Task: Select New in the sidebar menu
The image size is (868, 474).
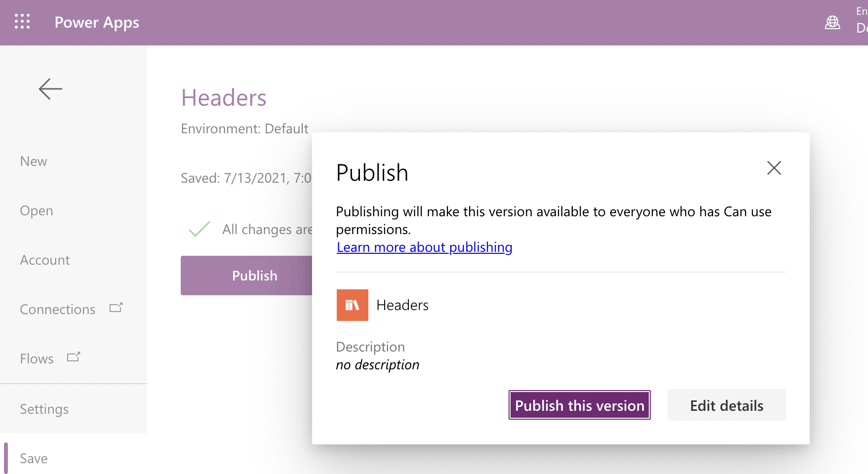Action: (34, 161)
